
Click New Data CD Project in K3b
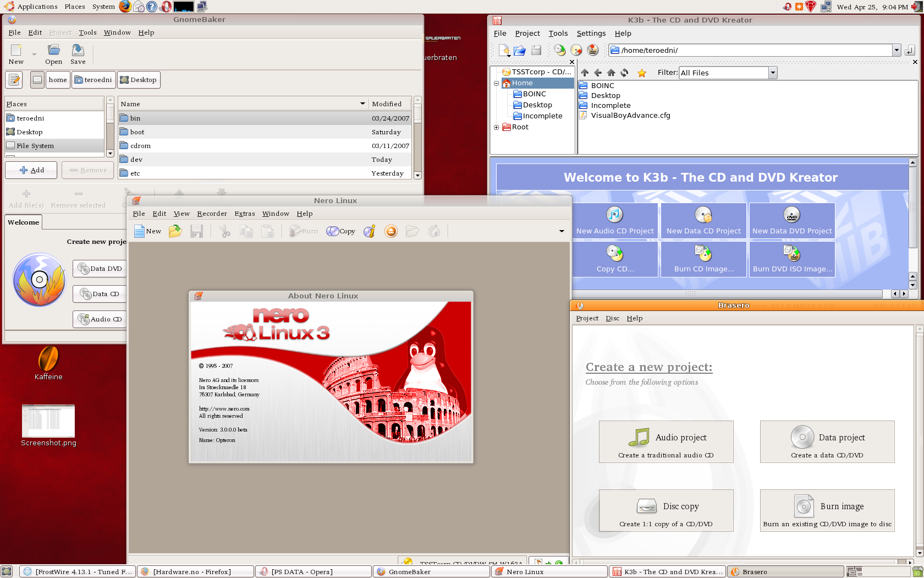[x=703, y=220]
